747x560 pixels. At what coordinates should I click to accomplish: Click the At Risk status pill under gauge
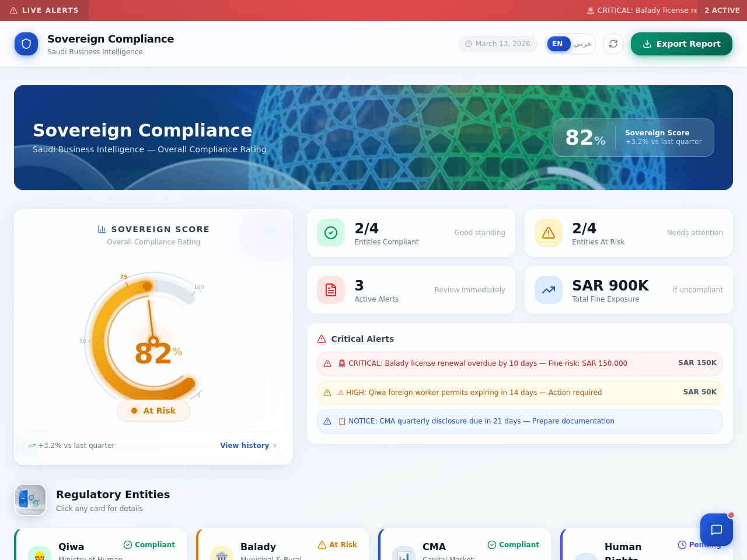(153, 411)
